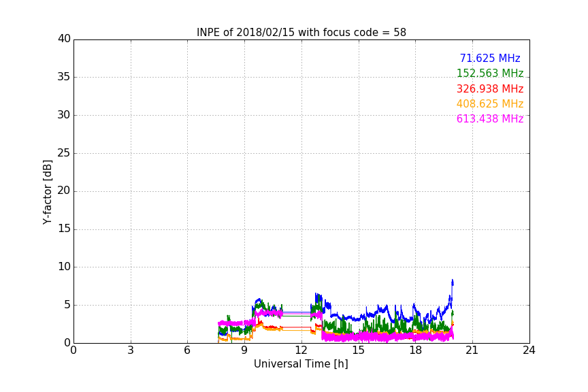588x392 pixels.
Task: Click x-axis tick label 24
Action: click(529, 350)
